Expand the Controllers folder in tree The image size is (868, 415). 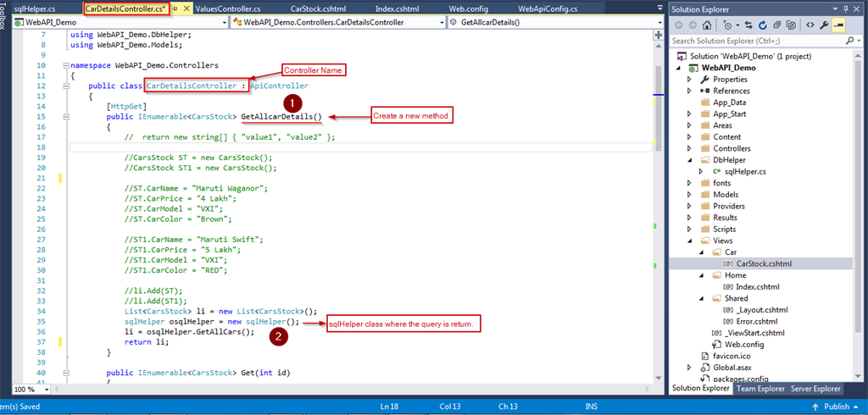(689, 148)
